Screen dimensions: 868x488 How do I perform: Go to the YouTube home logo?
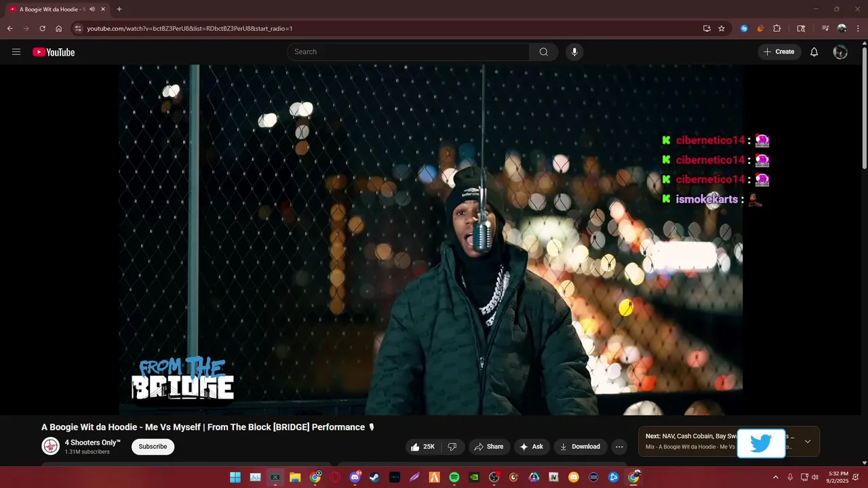tap(54, 52)
